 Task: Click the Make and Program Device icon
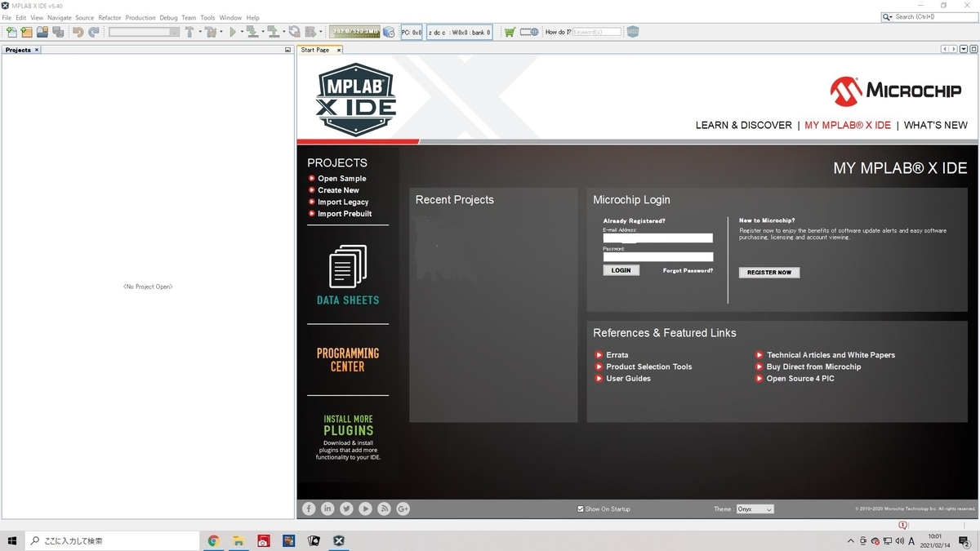[x=252, y=32]
